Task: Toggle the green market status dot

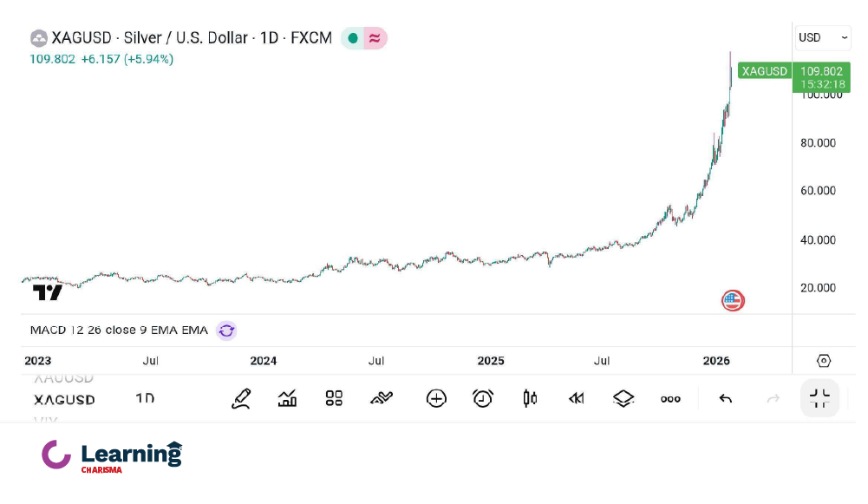Action: click(x=353, y=38)
